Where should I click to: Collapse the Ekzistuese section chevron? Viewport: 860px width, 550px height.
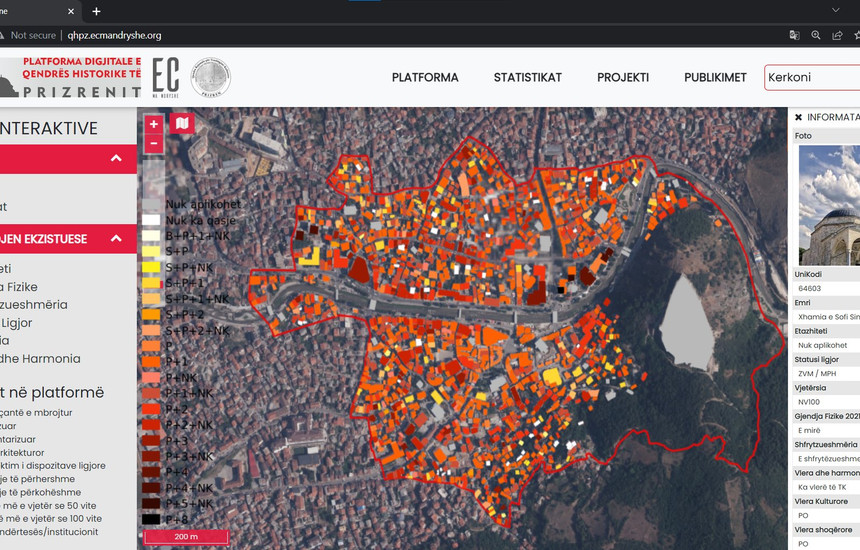tap(116, 239)
